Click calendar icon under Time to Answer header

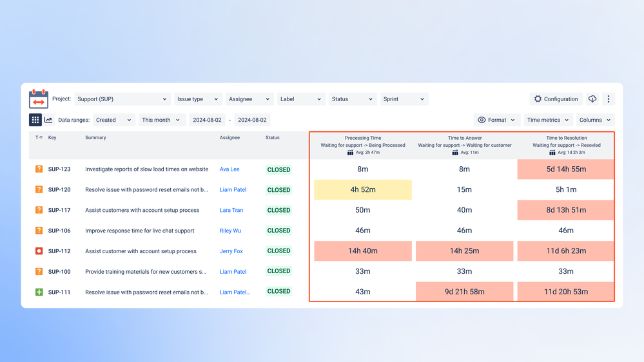coord(455,153)
